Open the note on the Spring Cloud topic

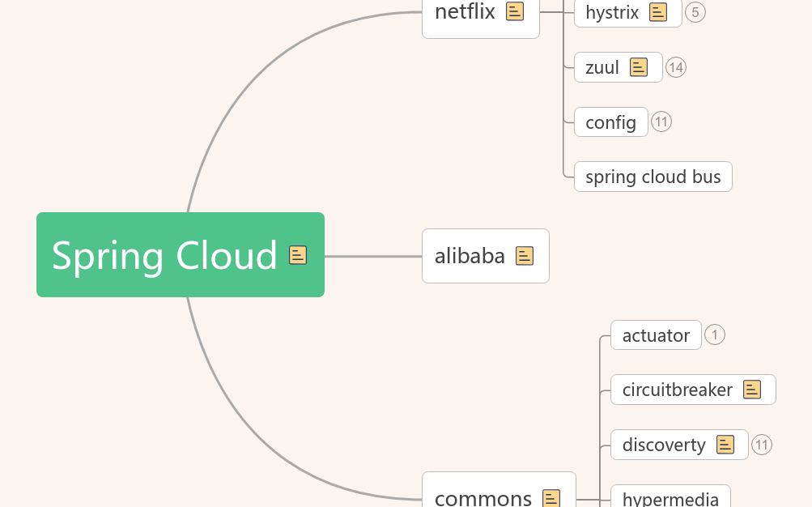click(298, 255)
